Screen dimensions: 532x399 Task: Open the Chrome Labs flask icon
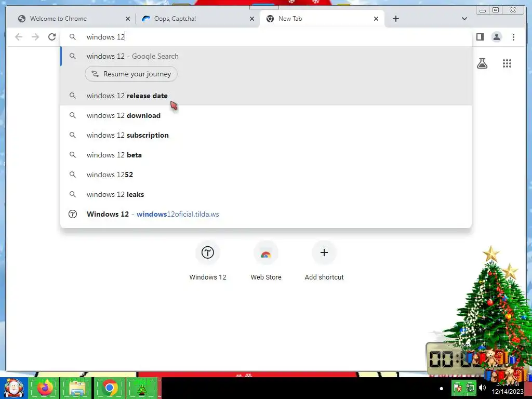click(x=482, y=63)
